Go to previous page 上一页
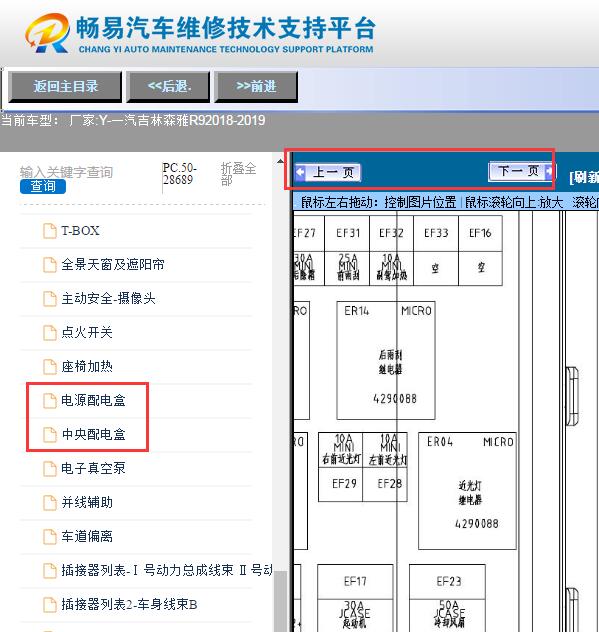The height and width of the screenshot is (632, 599). [x=327, y=173]
